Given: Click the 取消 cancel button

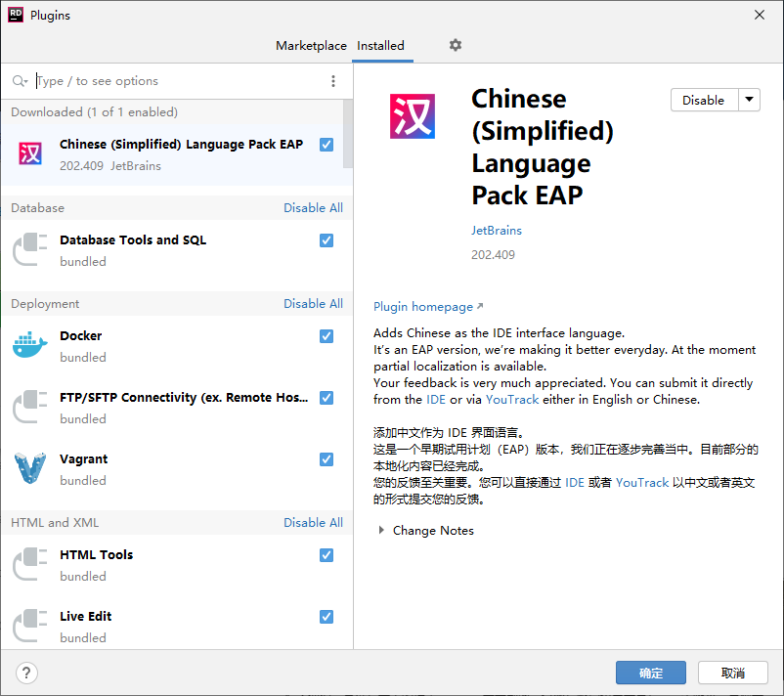Looking at the screenshot, I should pyautogui.click(x=733, y=673).
